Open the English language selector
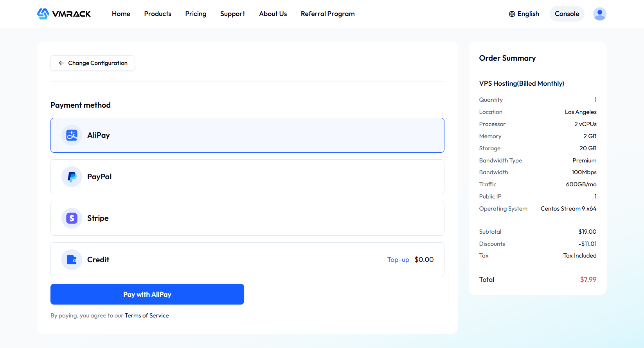644x348 pixels. tap(524, 14)
